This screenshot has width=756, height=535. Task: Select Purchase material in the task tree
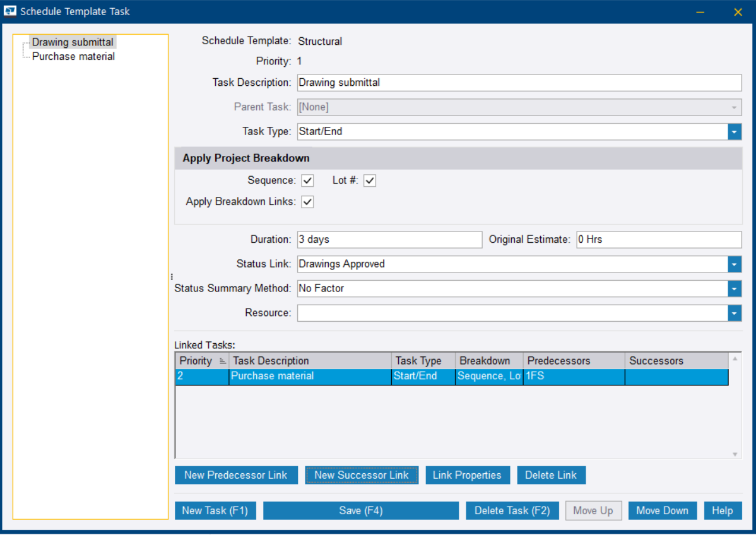pos(73,57)
